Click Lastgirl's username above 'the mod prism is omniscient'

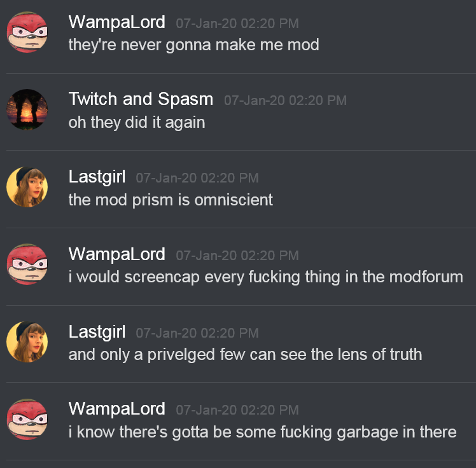pos(97,177)
